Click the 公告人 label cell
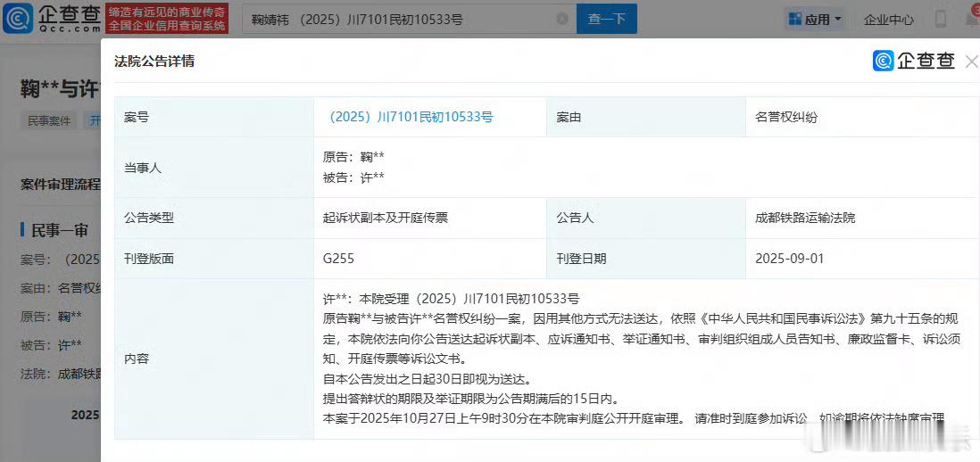The width and height of the screenshot is (980, 462). click(x=646, y=218)
